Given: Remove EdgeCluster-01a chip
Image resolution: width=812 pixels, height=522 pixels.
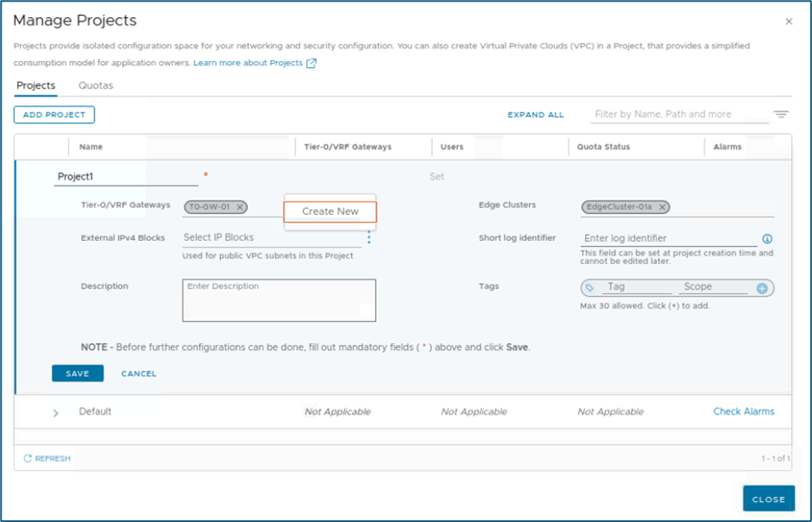Looking at the screenshot, I should pos(661,206).
